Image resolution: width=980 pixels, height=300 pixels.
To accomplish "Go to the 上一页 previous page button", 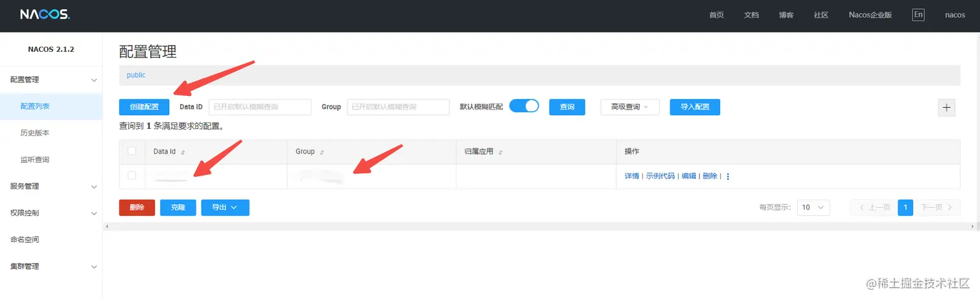I will [x=873, y=207].
